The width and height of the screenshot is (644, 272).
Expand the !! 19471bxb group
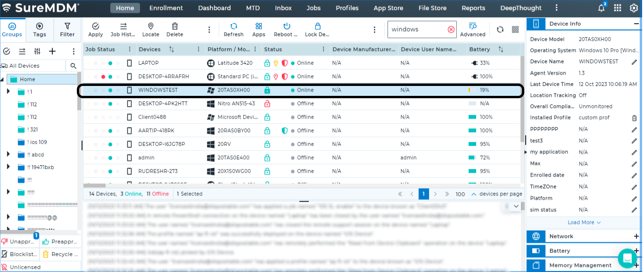coord(8,167)
